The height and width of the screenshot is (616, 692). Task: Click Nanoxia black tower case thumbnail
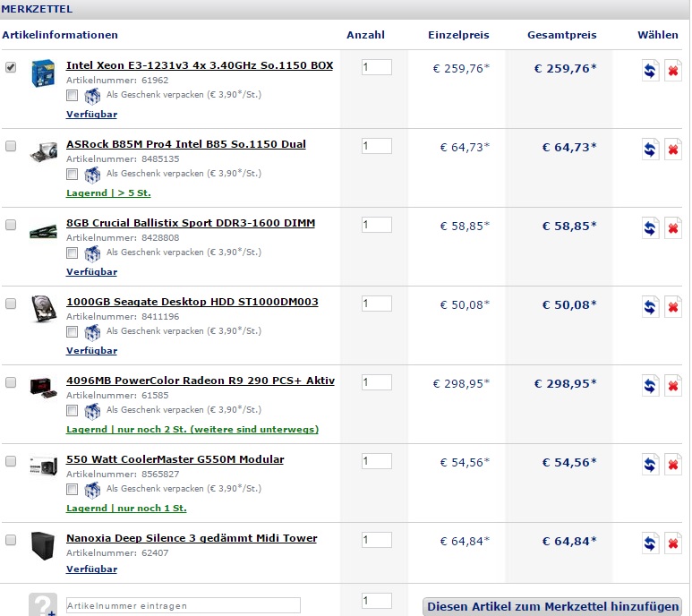[43, 545]
